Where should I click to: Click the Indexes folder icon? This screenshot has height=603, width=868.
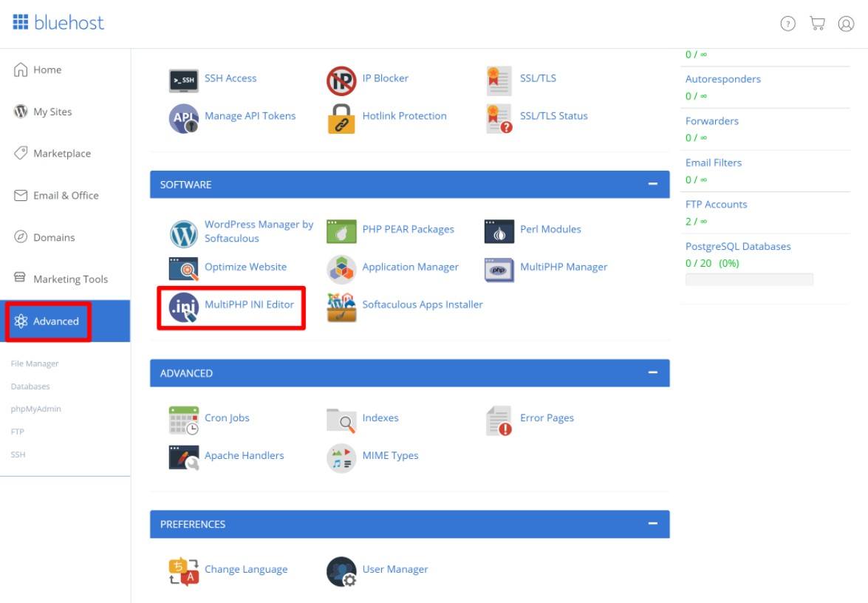pyautogui.click(x=341, y=420)
